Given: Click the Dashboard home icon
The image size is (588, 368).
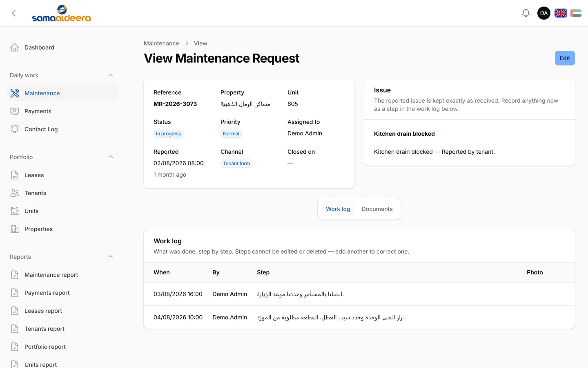Looking at the screenshot, I should click(x=15, y=47).
